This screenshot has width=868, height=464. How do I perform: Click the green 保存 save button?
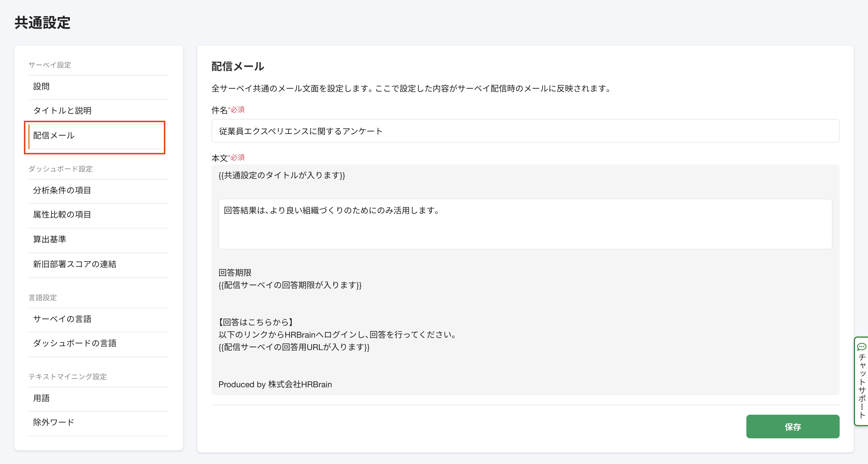coord(793,426)
